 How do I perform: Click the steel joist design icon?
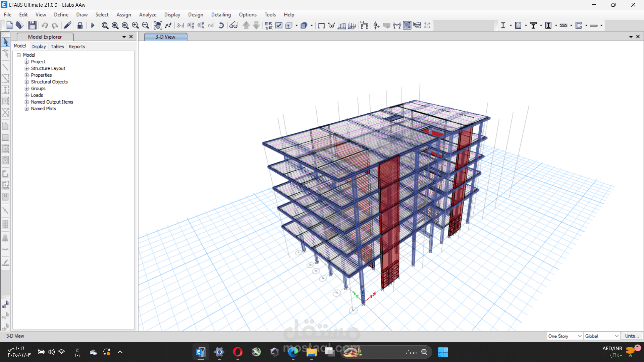pyautogui.click(x=563, y=25)
